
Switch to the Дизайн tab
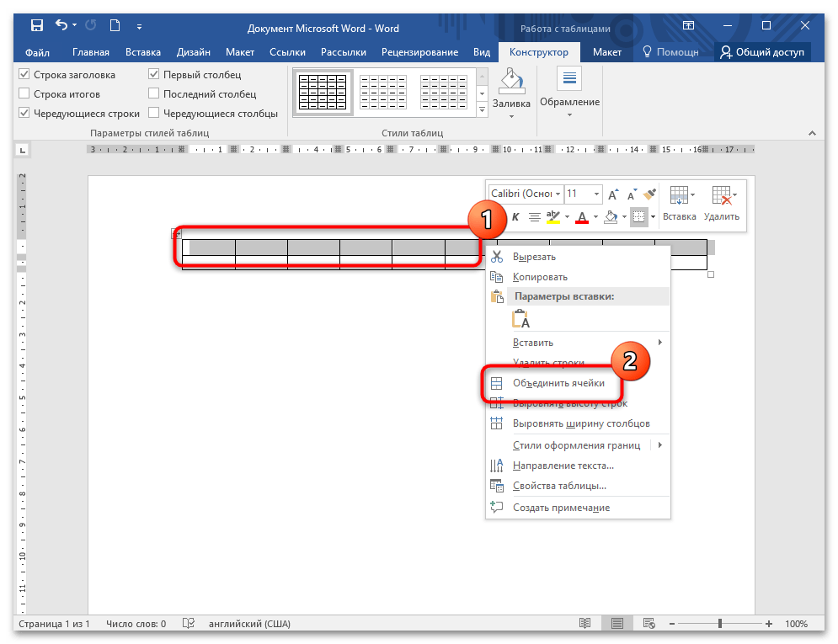pos(194,52)
